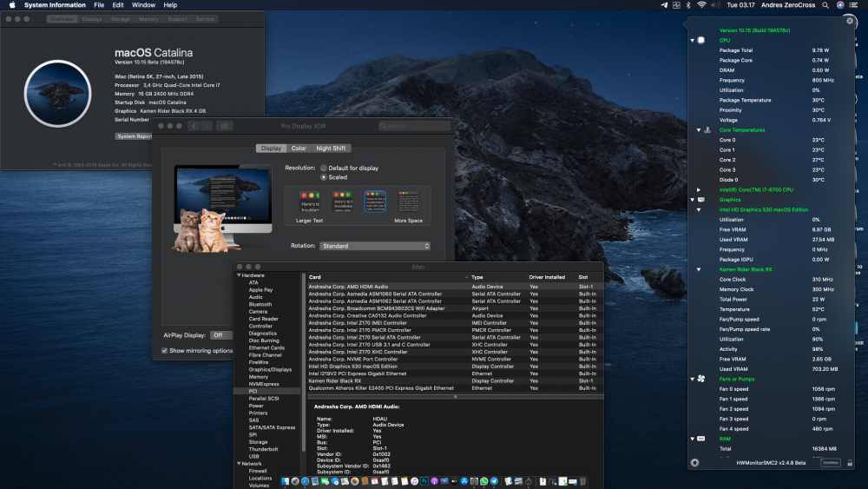Toggle Show mirroring options checkbox
This screenshot has height=489, width=868.
click(x=164, y=351)
